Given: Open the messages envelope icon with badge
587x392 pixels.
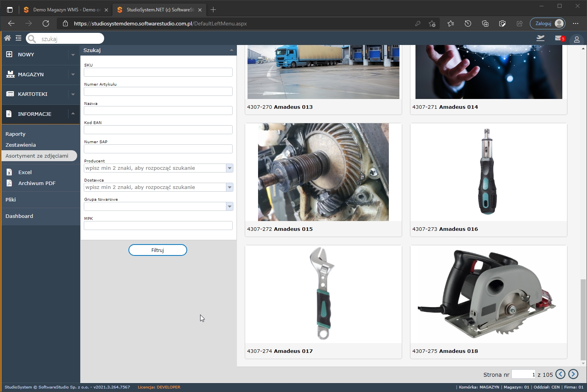Looking at the screenshot, I should click(559, 38).
